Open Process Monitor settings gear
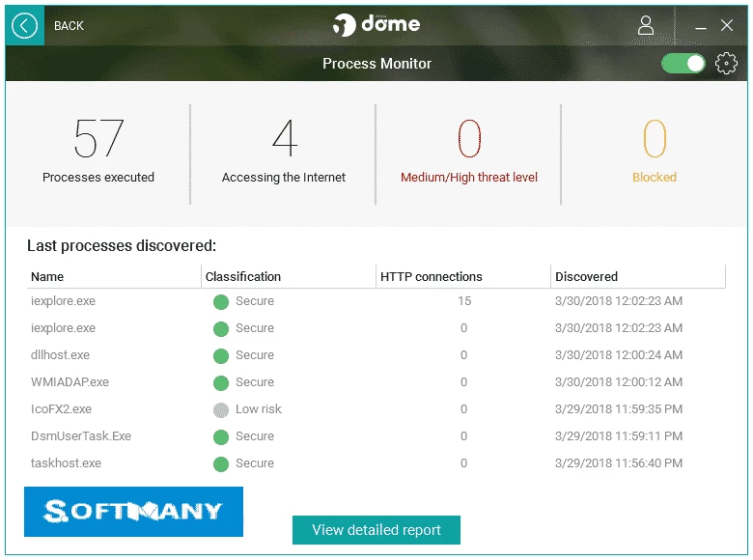This screenshot has height=560, width=753. click(726, 64)
